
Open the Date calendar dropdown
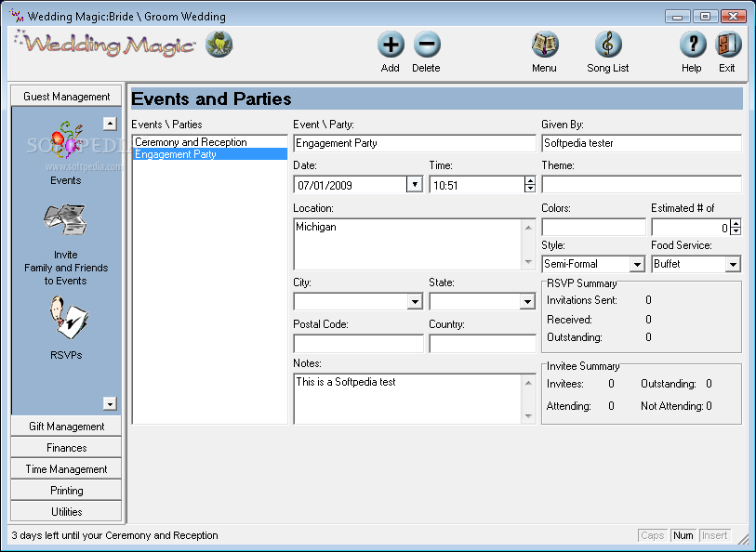click(415, 185)
